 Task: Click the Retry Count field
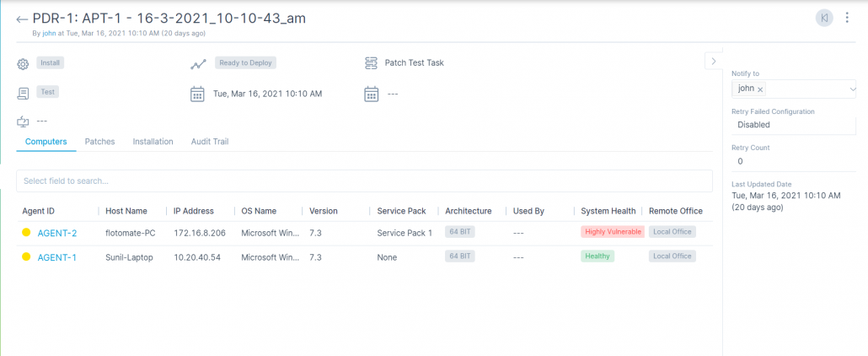793,161
